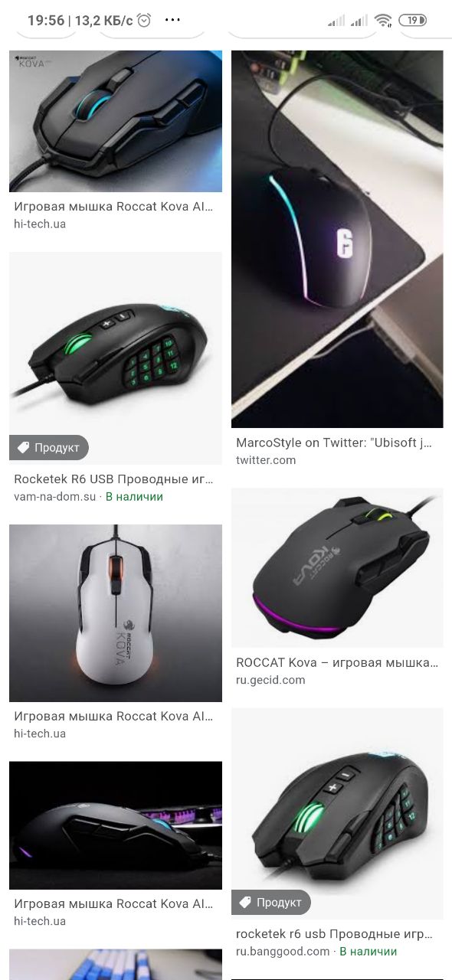452x980 pixels.
Task: Tap the alarm clock icon in status bar
Action: coord(144,21)
